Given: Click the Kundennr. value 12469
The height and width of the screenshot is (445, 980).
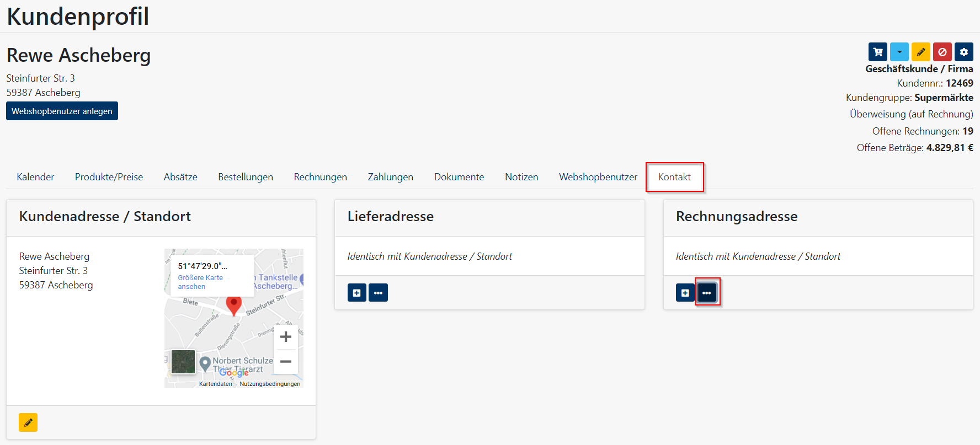Looking at the screenshot, I should [960, 83].
